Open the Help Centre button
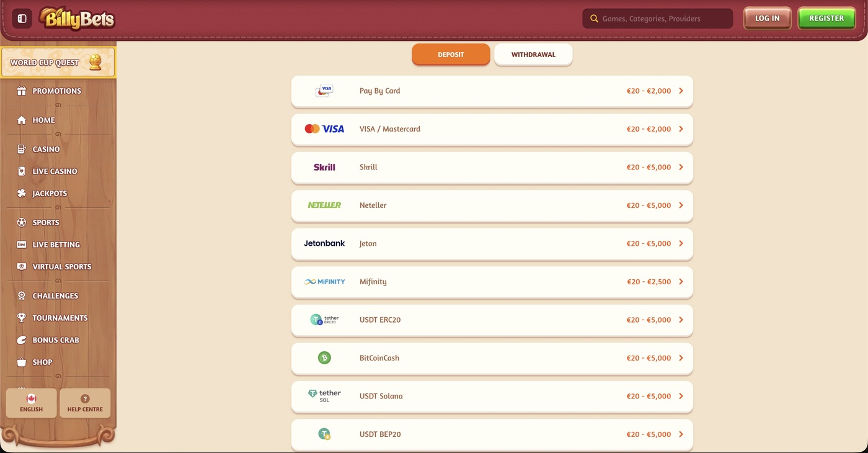The width and height of the screenshot is (868, 453). pos(85,403)
